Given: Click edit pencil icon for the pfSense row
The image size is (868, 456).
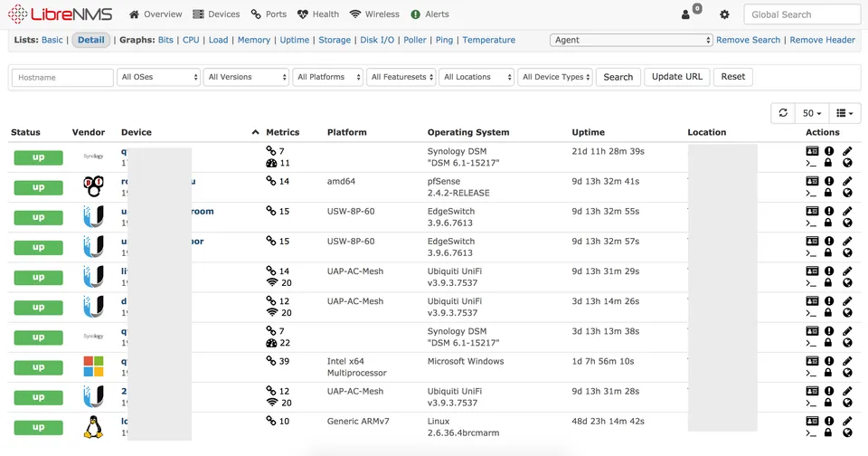Looking at the screenshot, I should (x=847, y=181).
